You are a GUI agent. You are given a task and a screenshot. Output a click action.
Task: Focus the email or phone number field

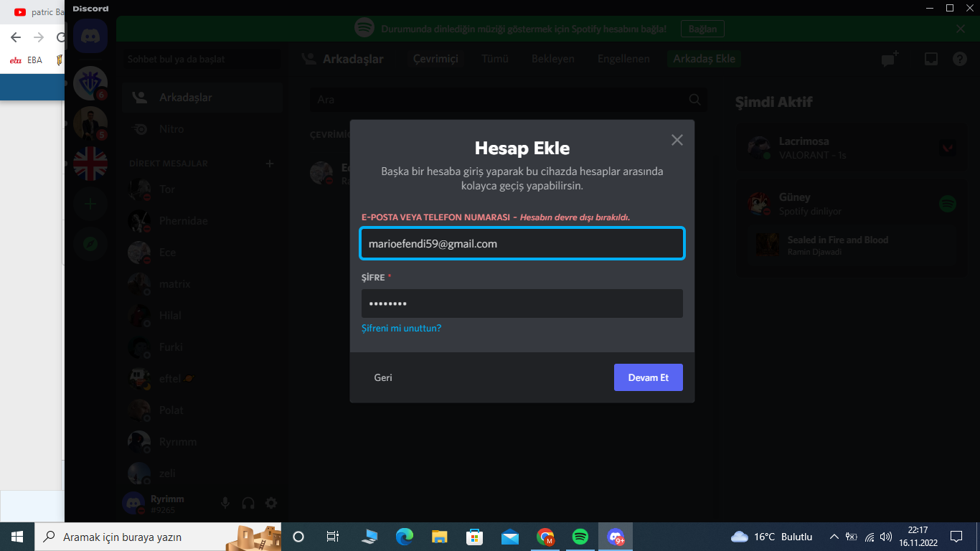[522, 244]
